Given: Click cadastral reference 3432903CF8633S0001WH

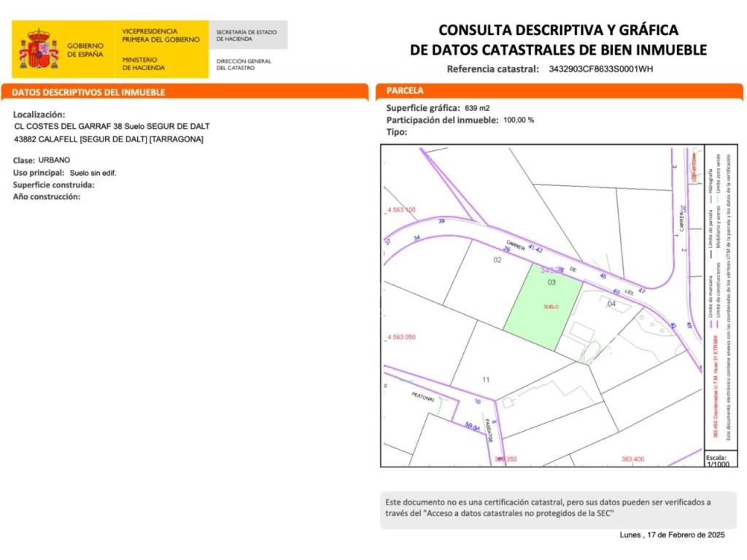Looking at the screenshot, I should click(600, 69).
